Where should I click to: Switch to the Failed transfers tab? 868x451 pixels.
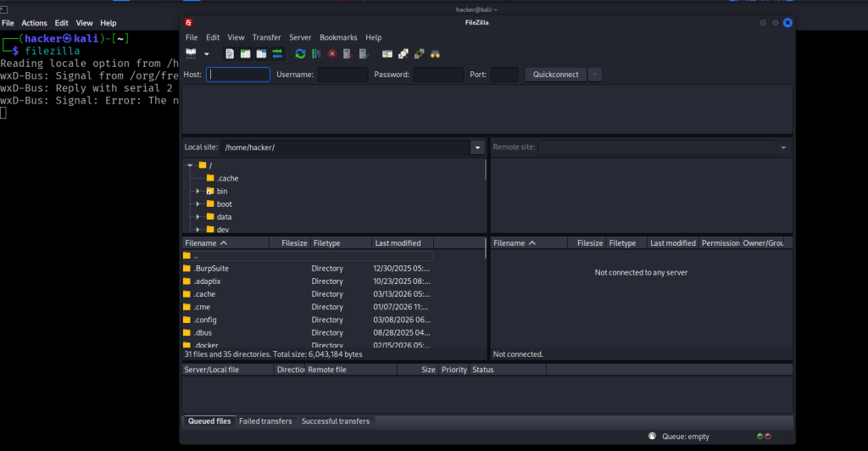tap(265, 421)
